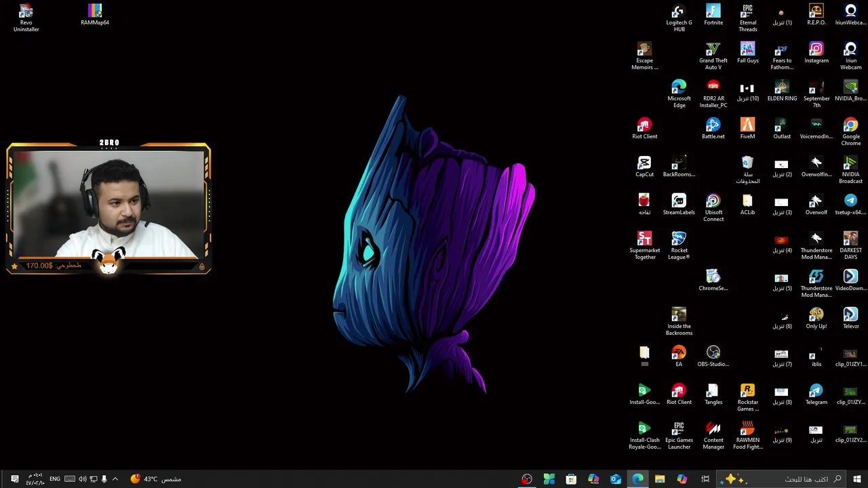Launch RAWMEN Food Fight shortcut
The width and height of the screenshot is (868, 488).
(748, 436)
